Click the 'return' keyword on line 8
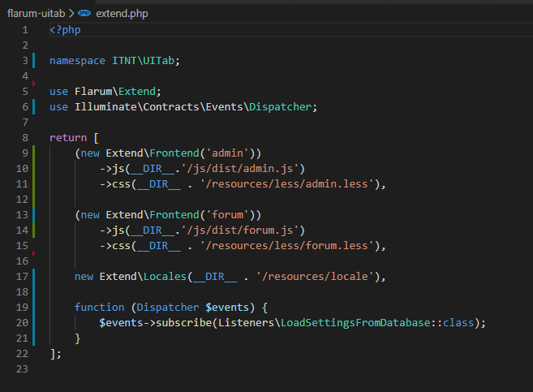The image size is (533, 392). point(68,138)
